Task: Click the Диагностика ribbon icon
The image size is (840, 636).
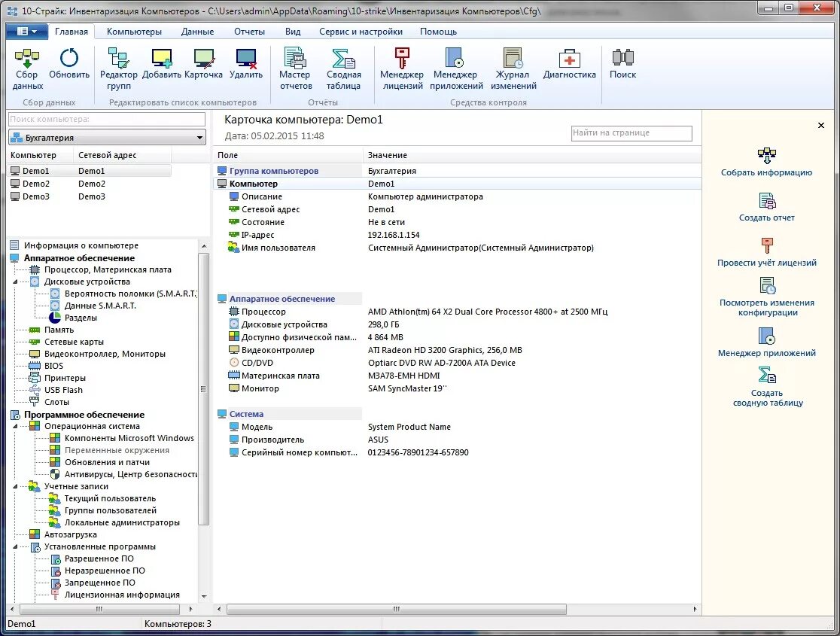Action: point(570,64)
